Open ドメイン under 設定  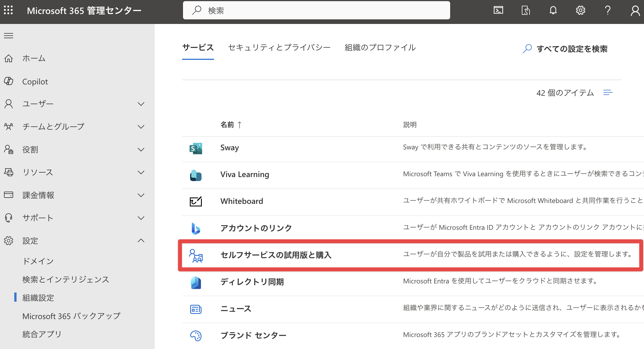coord(38,261)
